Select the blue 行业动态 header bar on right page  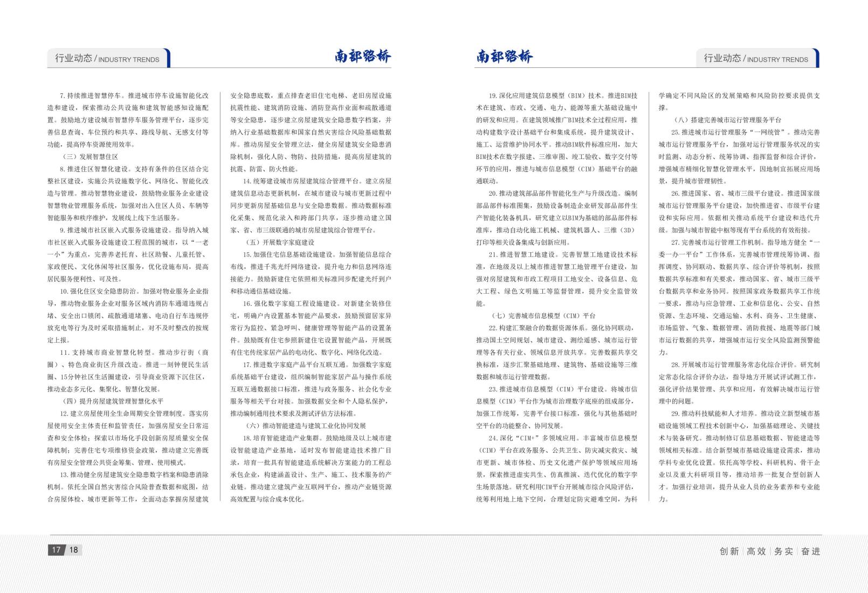click(757, 59)
